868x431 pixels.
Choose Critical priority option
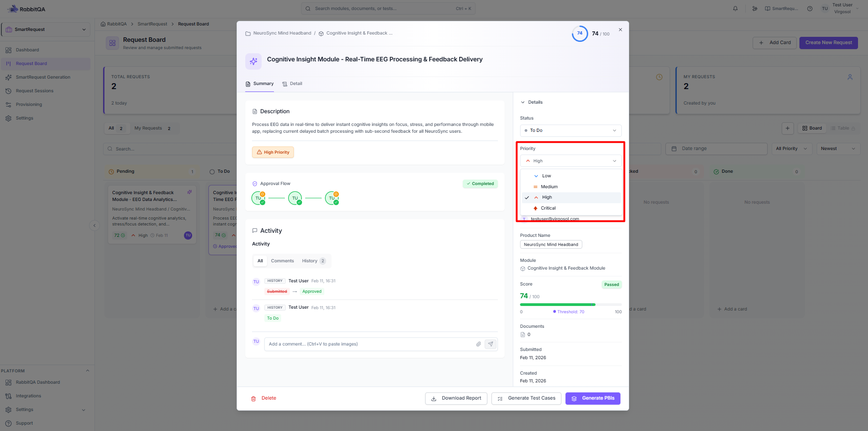571,208
